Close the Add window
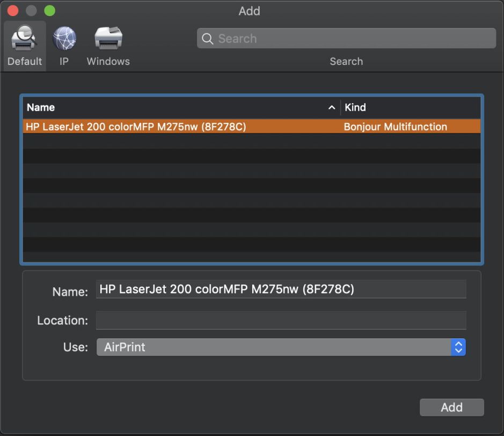 pyautogui.click(x=13, y=11)
